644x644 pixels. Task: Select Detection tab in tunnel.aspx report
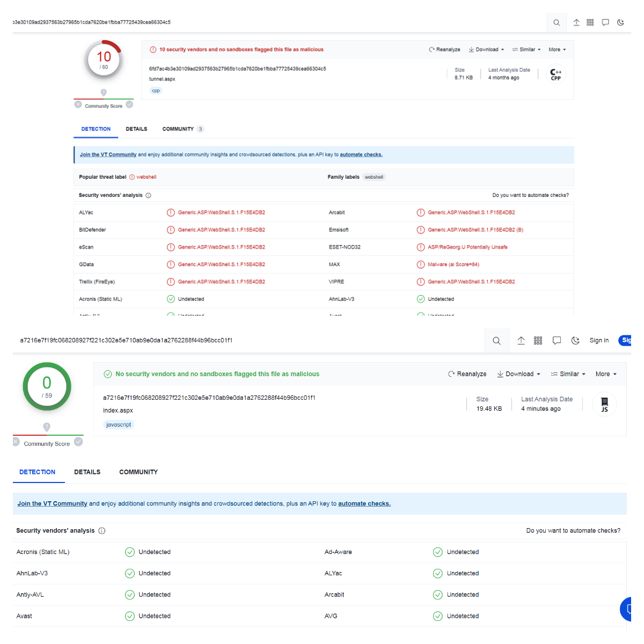click(96, 129)
